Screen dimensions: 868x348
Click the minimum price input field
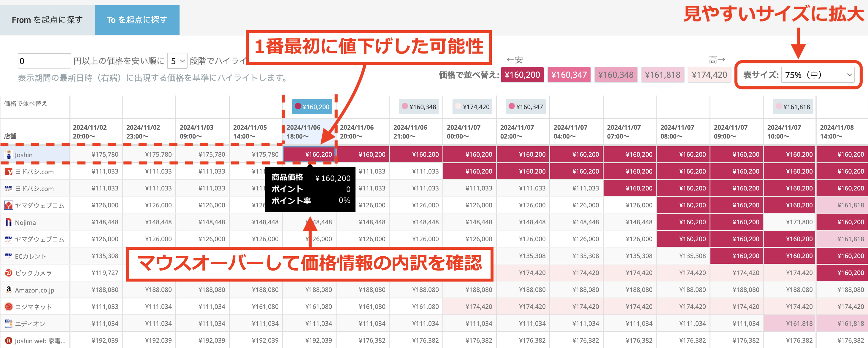click(44, 61)
